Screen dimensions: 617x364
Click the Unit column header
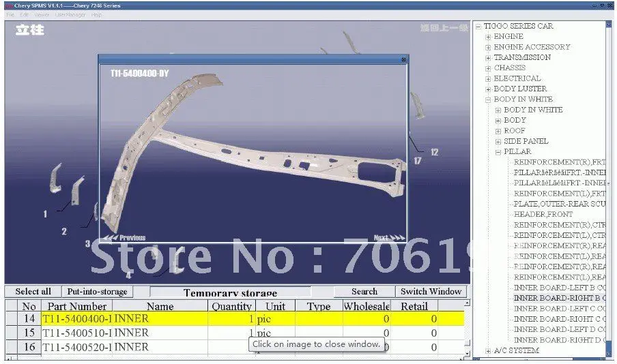pos(276,306)
